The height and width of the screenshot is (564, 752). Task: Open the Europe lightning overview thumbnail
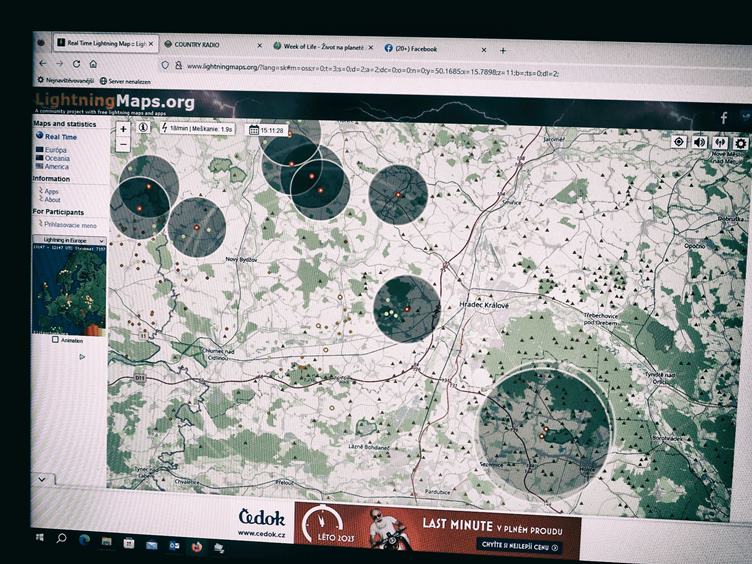pyautogui.click(x=69, y=289)
